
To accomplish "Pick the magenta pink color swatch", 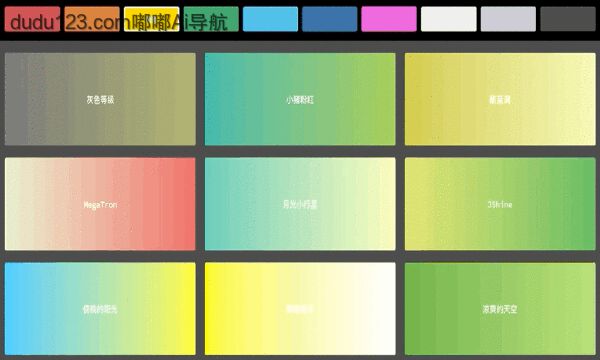I will pyautogui.click(x=389, y=19).
